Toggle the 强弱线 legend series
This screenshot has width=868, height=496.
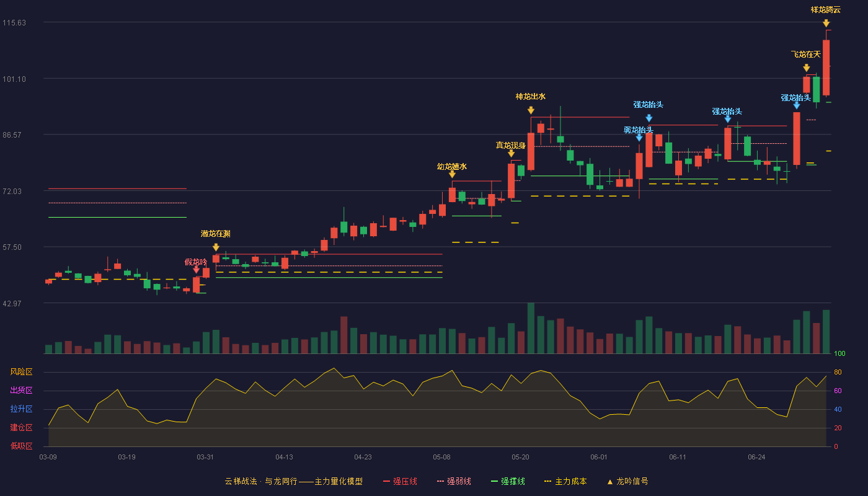[454, 481]
